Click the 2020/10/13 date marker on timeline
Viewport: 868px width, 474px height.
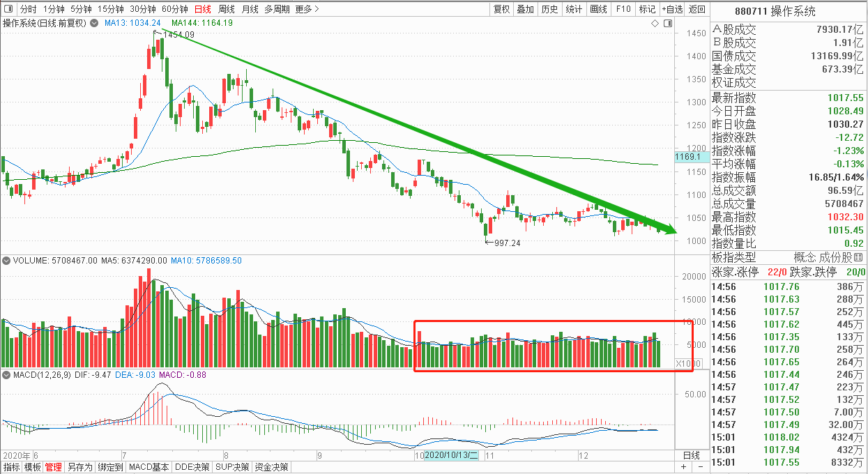452,455
